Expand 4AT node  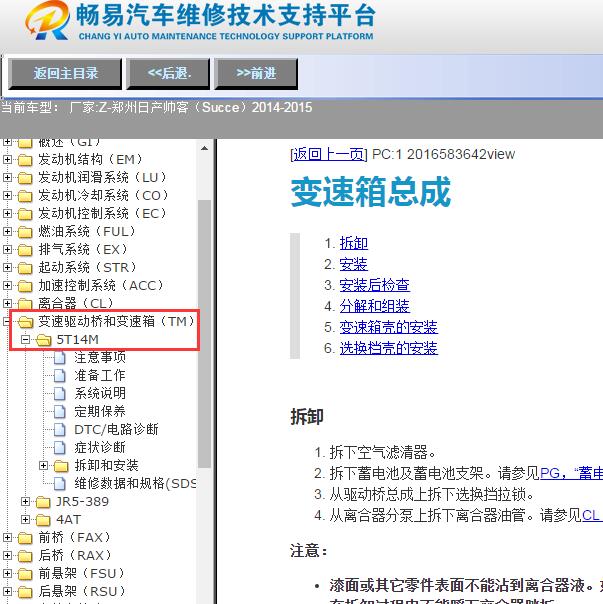(25, 519)
